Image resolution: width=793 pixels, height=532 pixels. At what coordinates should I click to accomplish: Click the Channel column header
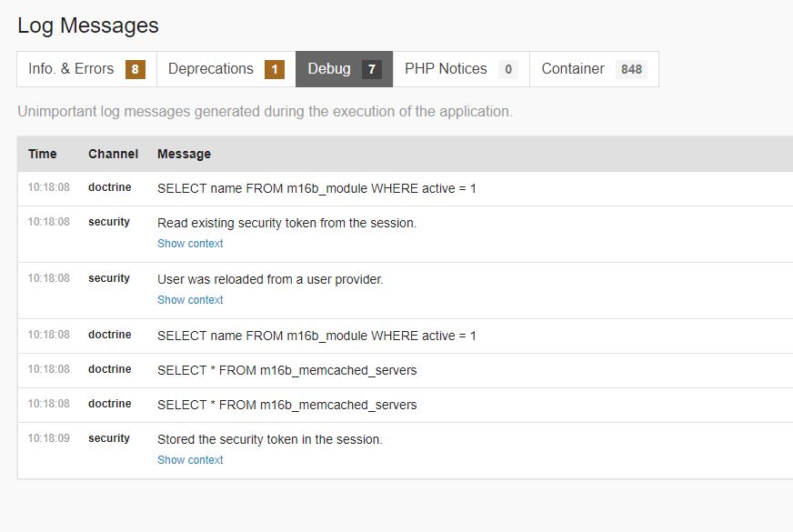(x=113, y=154)
